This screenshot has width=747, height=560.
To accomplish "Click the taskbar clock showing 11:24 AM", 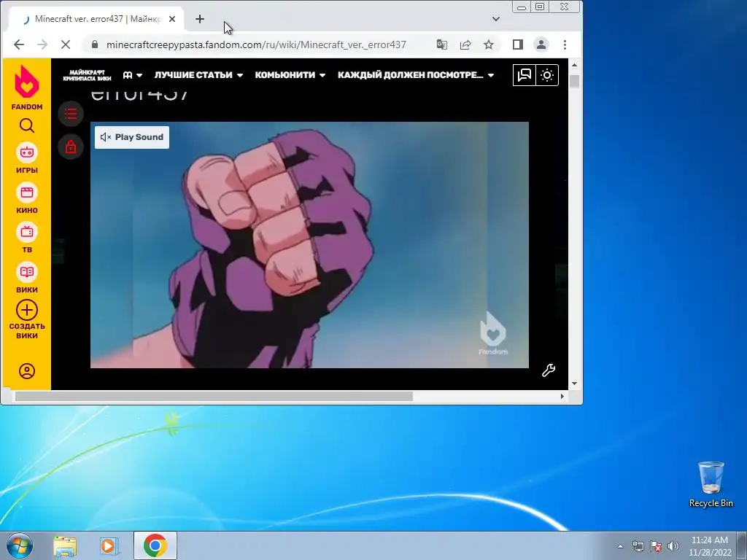I will (x=709, y=545).
